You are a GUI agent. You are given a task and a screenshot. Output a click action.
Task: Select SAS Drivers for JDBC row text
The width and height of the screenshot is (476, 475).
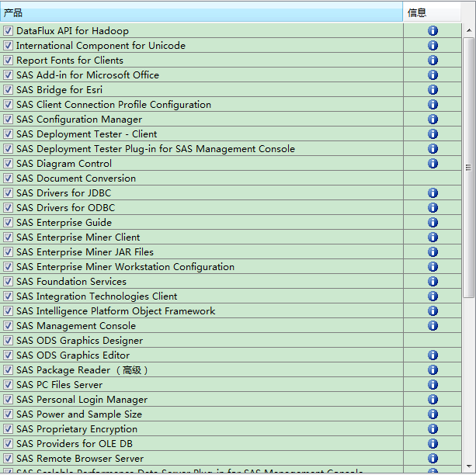coord(64,193)
